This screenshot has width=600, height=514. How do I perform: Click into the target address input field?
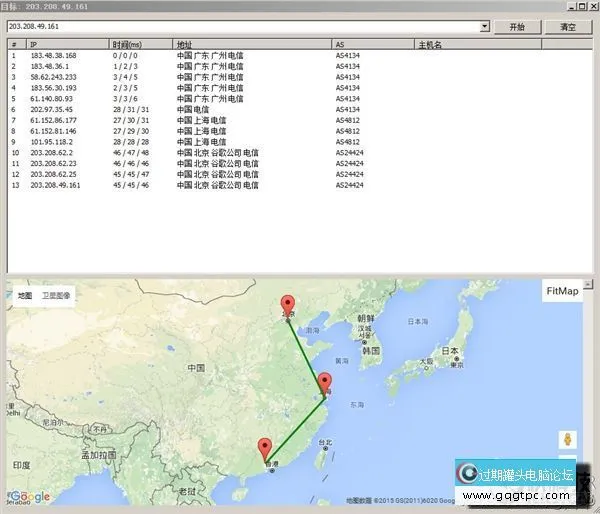pos(240,27)
